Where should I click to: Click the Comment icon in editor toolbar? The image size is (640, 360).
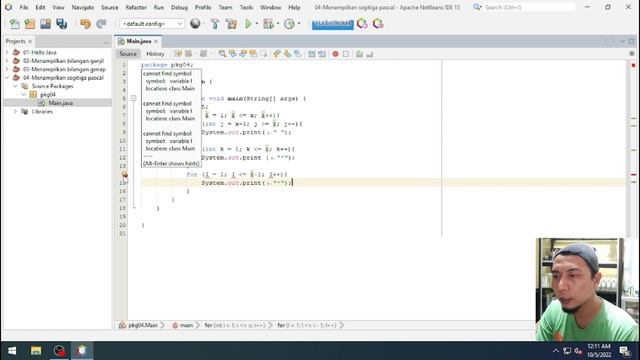pos(359,54)
